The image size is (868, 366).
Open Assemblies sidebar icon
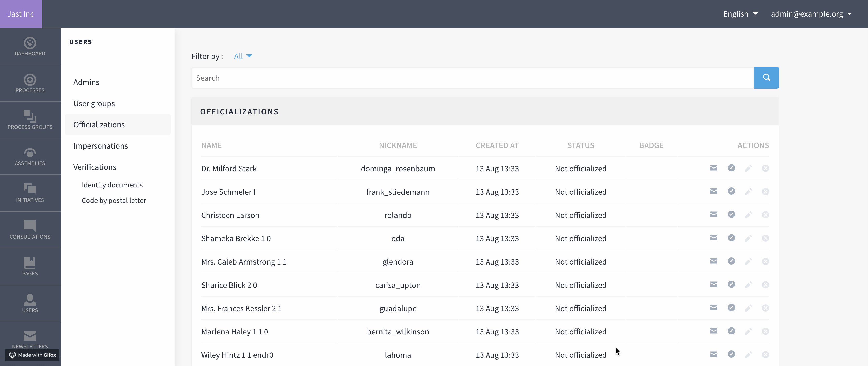click(x=30, y=157)
